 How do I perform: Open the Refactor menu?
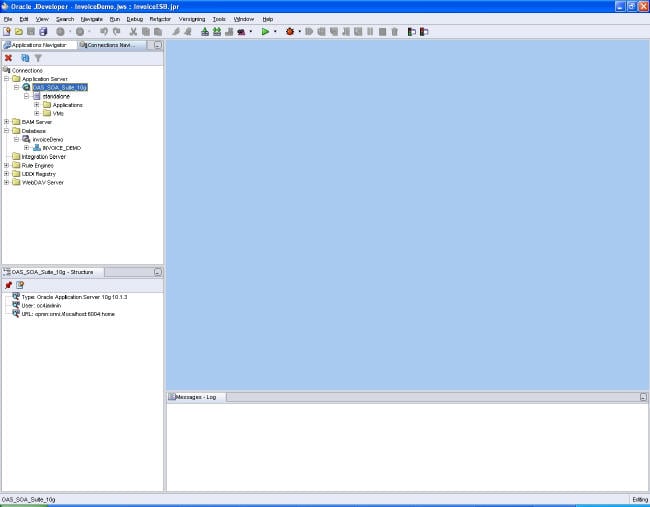(160, 19)
